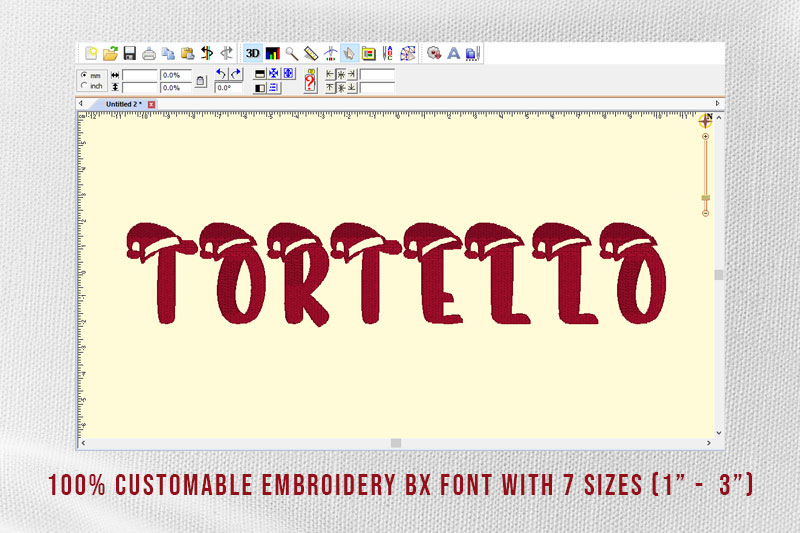The width and height of the screenshot is (800, 533).
Task: Select the pointer hand tool
Action: tap(349, 53)
